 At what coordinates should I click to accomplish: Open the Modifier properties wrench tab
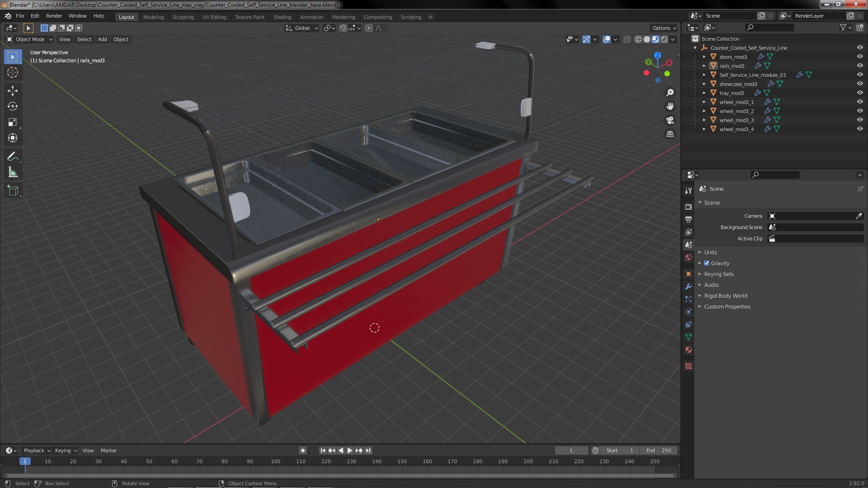tap(689, 286)
